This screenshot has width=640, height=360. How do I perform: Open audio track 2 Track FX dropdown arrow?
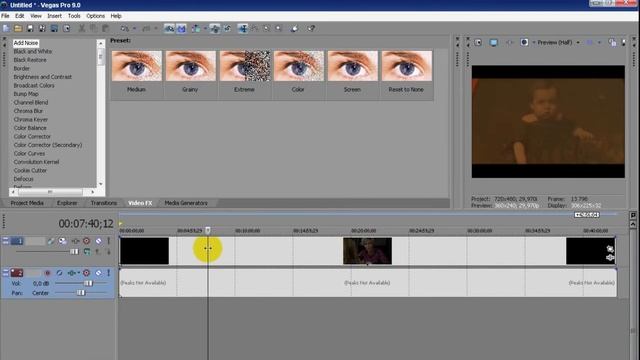(78, 273)
